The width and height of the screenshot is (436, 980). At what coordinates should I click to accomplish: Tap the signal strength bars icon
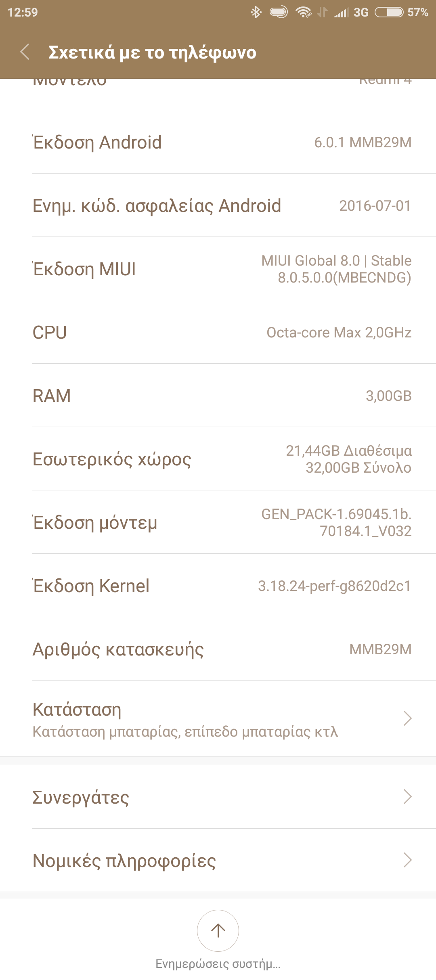pyautogui.click(x=341, y=13)
